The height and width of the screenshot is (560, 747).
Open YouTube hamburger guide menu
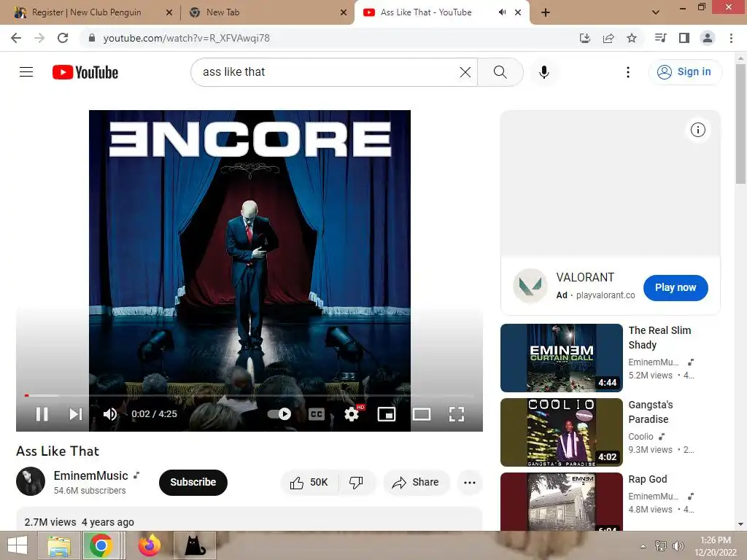tap(26, 72)
